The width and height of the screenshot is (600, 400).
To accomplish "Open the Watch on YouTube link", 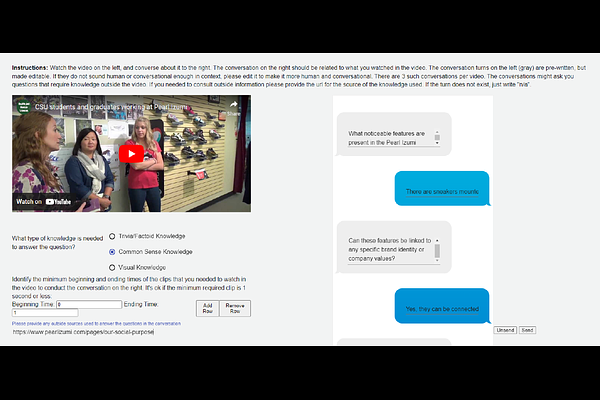I will (x=44, y=202).
